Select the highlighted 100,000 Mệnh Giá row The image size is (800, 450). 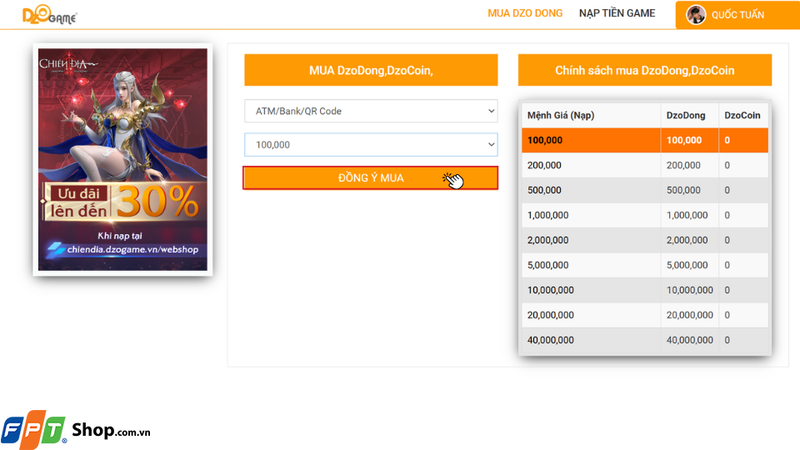pos(645,140)
